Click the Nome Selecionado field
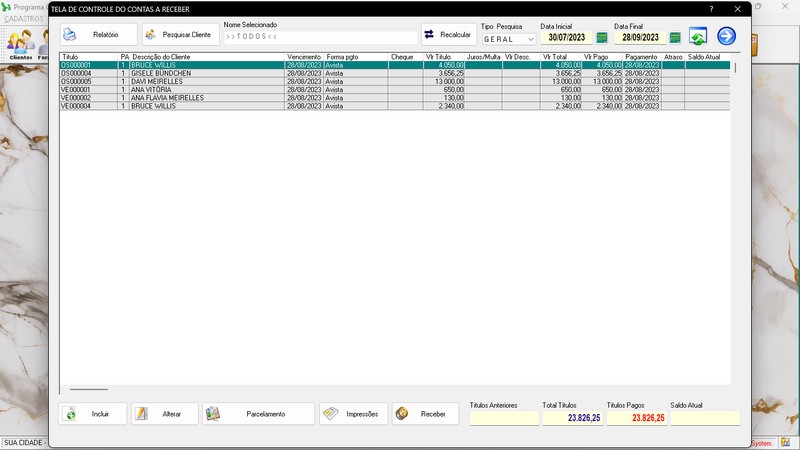This screenshot has width=800, height=450. [x=320, y=37]
